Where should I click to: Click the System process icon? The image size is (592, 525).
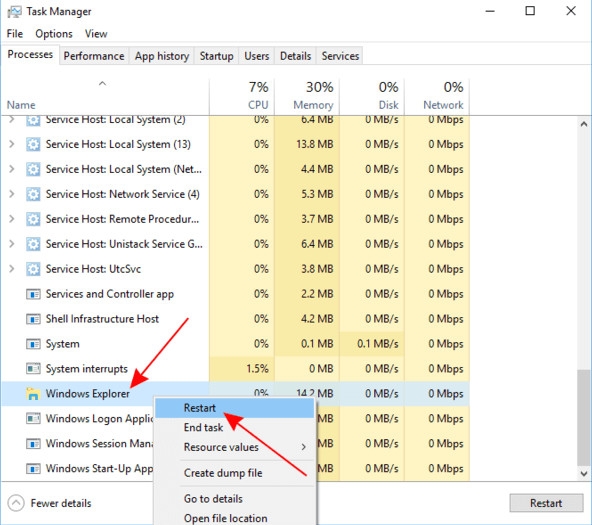(33, 344)
